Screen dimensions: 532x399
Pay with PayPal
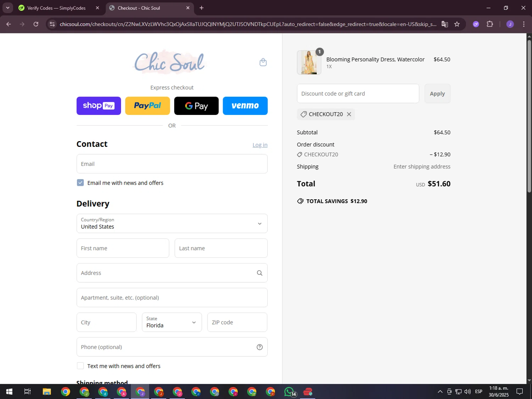click(x=148, y=106)
